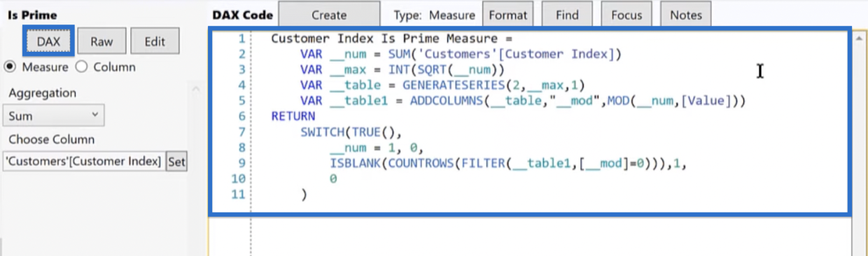
Task: Open the Aggregation Sum dropdown
Action: point(53,116)
